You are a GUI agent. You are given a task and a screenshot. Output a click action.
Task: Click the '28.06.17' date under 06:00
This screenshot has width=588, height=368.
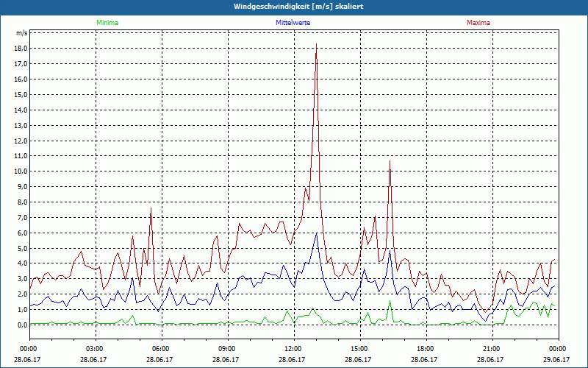pyautogui.click(x=159, y=359)
